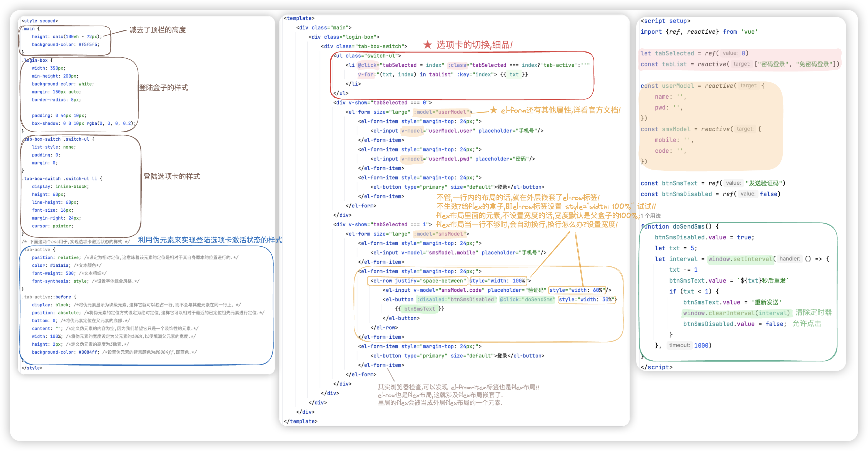Image resolution: width=868 pixels, height=451 pixels.
Task: Click the green 清除定时器 comment
Action: (814, 312)
